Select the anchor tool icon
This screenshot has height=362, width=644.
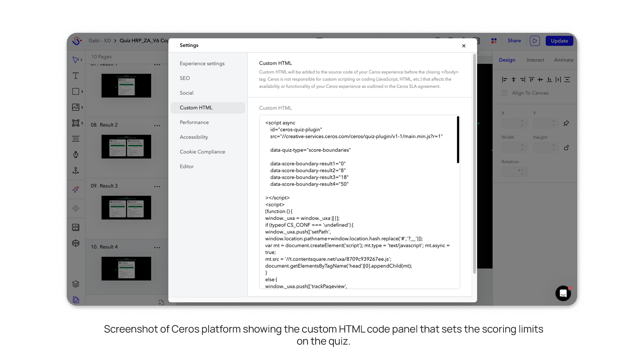(76, 170)
